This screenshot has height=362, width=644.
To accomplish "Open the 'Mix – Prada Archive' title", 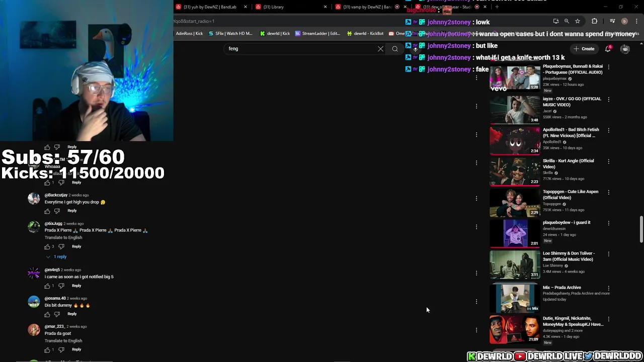I will pos(561,288).
